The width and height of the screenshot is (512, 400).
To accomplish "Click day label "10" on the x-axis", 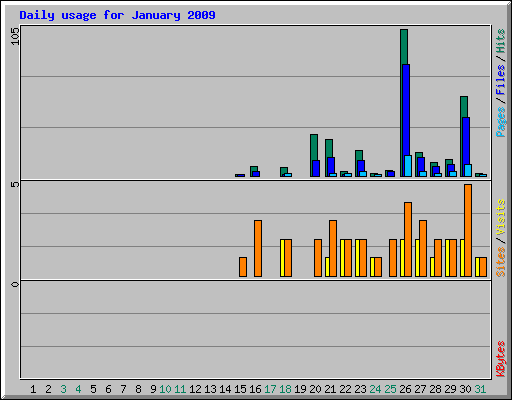I will tap(165, 389).
